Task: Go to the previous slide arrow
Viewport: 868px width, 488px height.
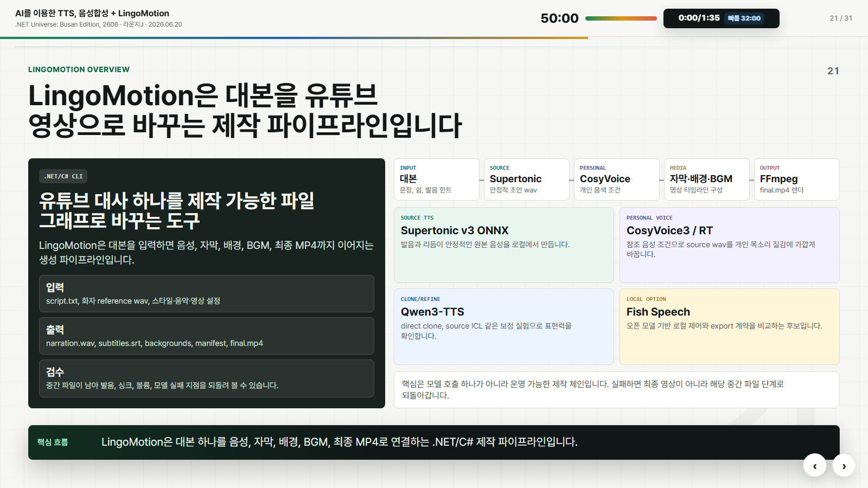Action: 814,465
